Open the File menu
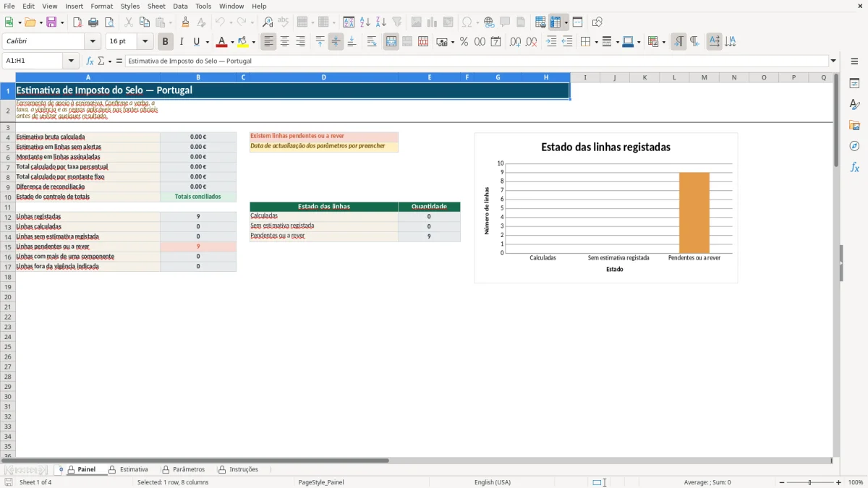The height and width of the screenshot is (488, 868). pos(9,6)
